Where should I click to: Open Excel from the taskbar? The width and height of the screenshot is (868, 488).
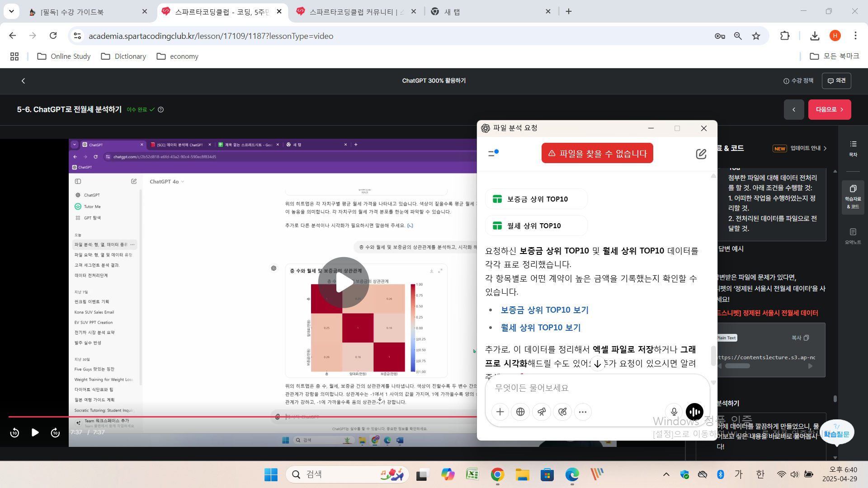(472, 474)
